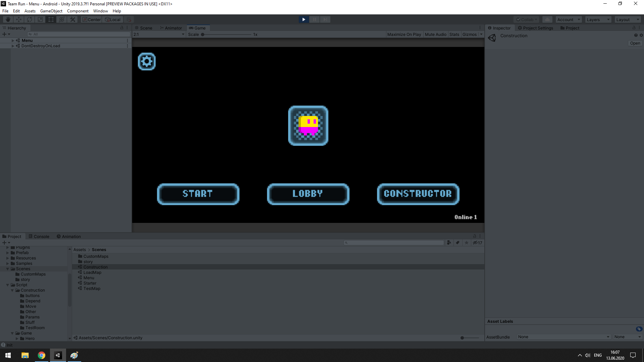Click the Play button
Screen dimensions: 644x362
tap(304, 19)
